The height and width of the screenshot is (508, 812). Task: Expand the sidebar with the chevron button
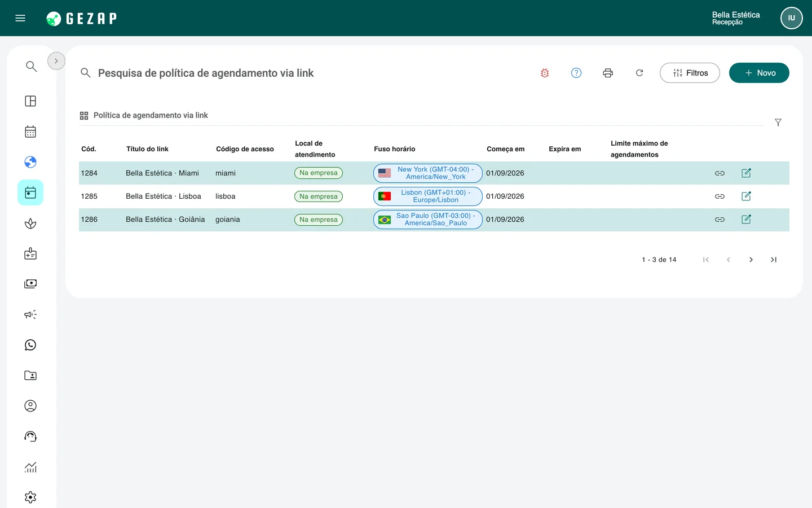coord(56,61)
